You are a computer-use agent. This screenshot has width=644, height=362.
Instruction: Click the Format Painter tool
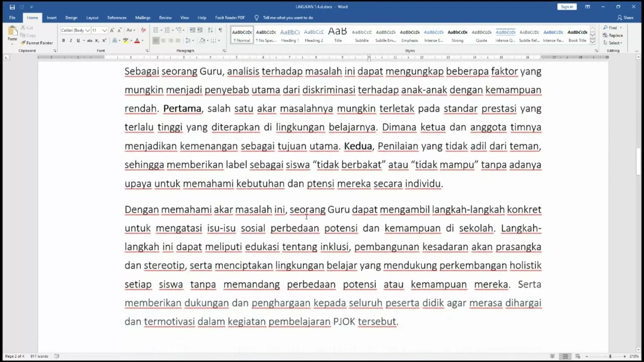point(37,43)
